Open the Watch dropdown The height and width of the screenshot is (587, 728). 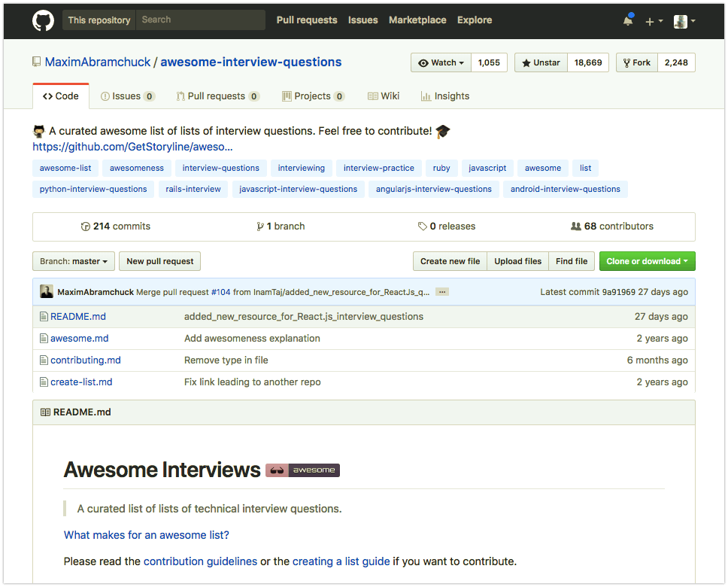click(x=441, y=63)
